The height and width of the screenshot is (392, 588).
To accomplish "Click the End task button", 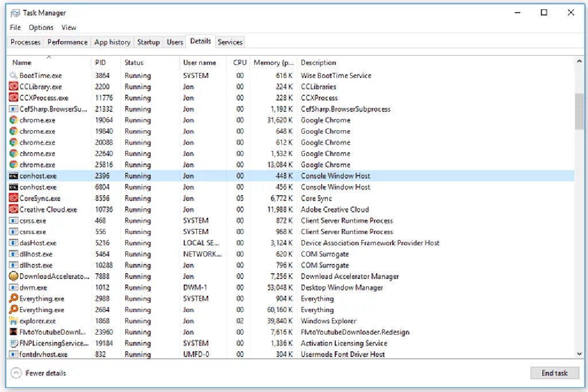I will (554, 373).
